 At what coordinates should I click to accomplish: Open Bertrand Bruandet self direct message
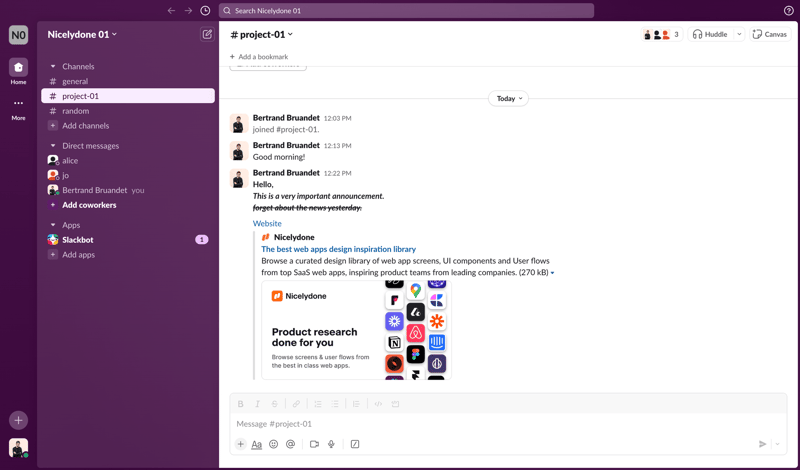click(128, 190)
